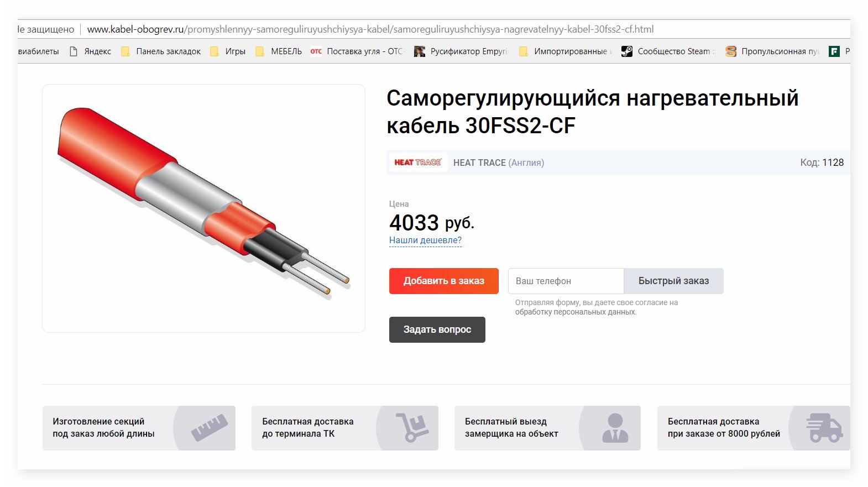
Task: Open the Панель закладок folder
Action: pos(161,51)
